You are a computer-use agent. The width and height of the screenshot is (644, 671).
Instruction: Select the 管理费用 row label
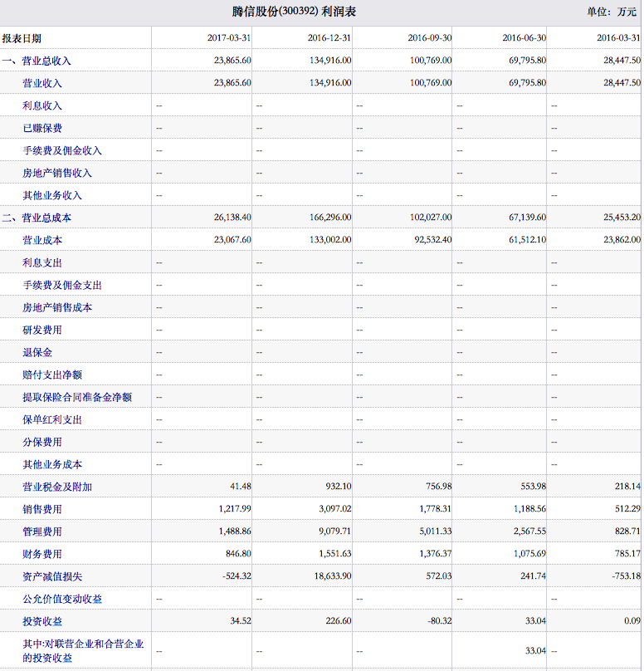point(41,532)
